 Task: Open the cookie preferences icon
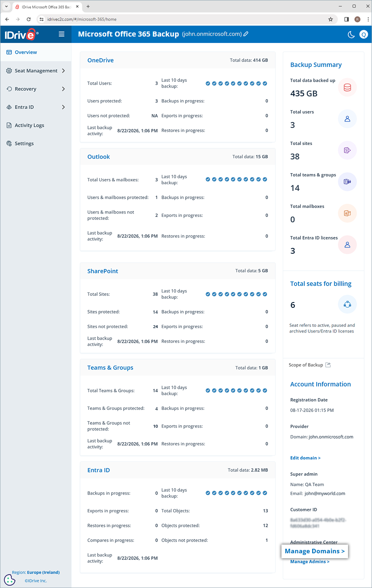[x=10, y=580]
